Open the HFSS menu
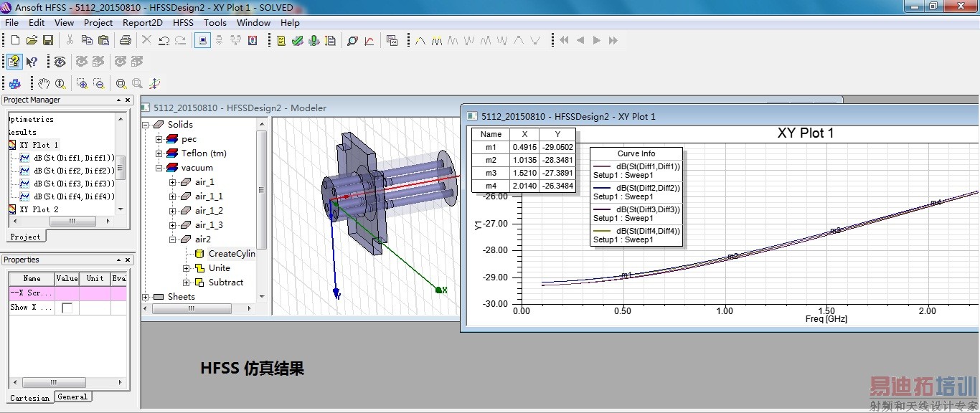The width and height of the screenshot is (980, 413). click(x=183, y=22)
